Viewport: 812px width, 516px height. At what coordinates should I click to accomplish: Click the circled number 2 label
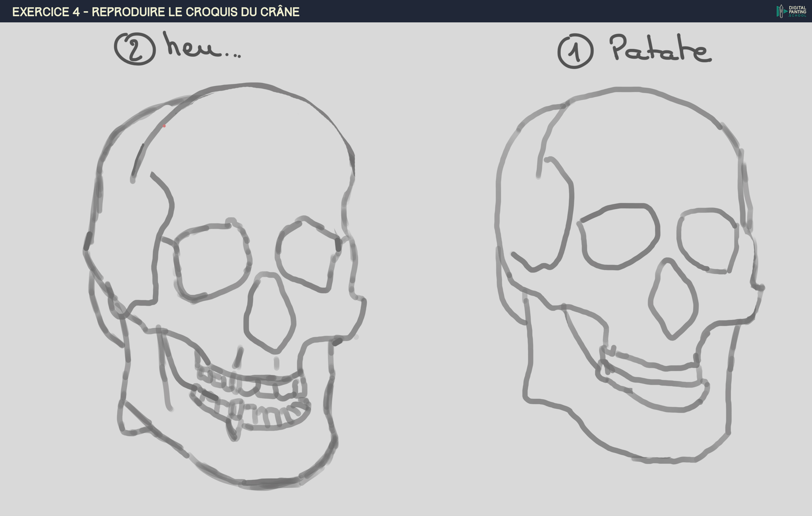135,49
